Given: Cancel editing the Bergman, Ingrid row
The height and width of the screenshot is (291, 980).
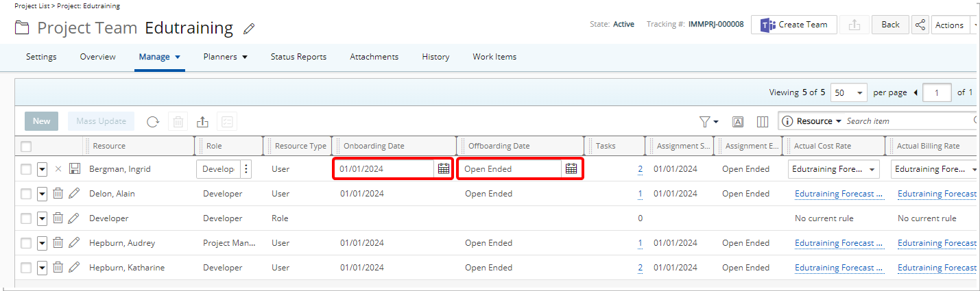Looking at the screenshot, I should tap(58, 169).
